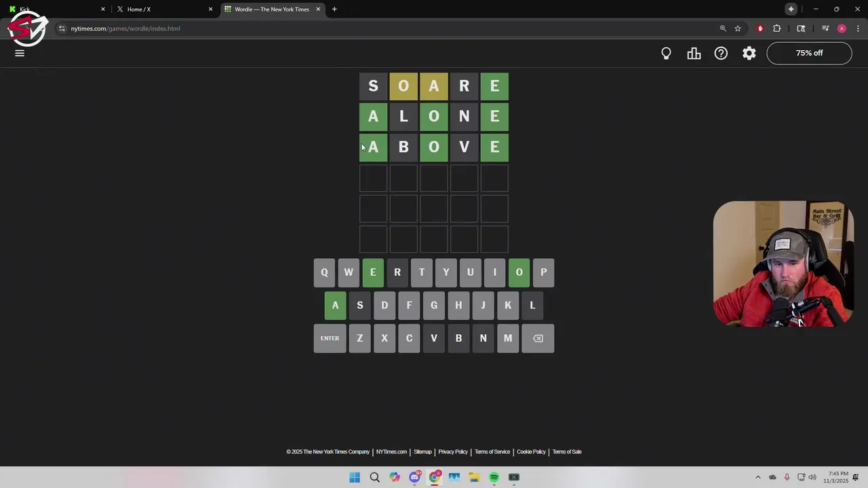
Task: Open the Chrome three-dot menu
Action: [x=858, y=28]
